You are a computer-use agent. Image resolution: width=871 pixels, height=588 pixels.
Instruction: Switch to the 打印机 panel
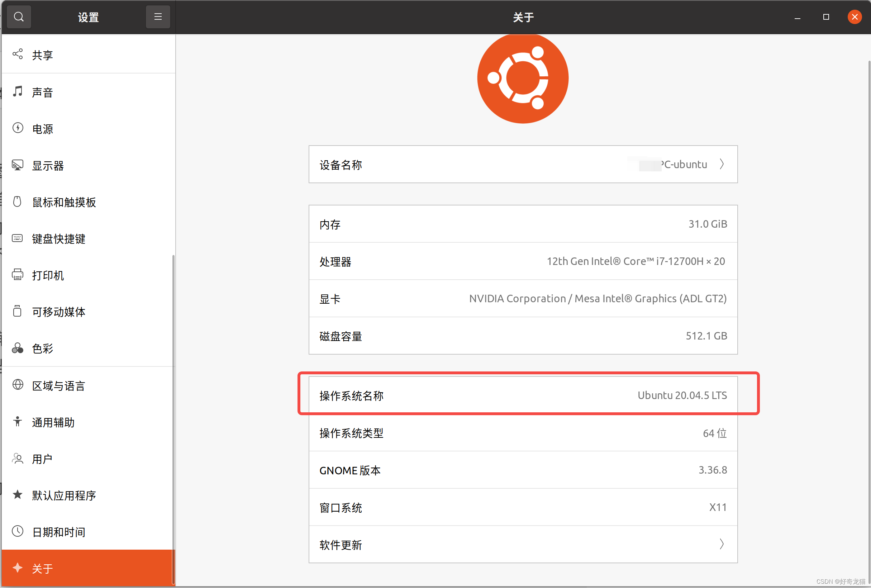89,275
